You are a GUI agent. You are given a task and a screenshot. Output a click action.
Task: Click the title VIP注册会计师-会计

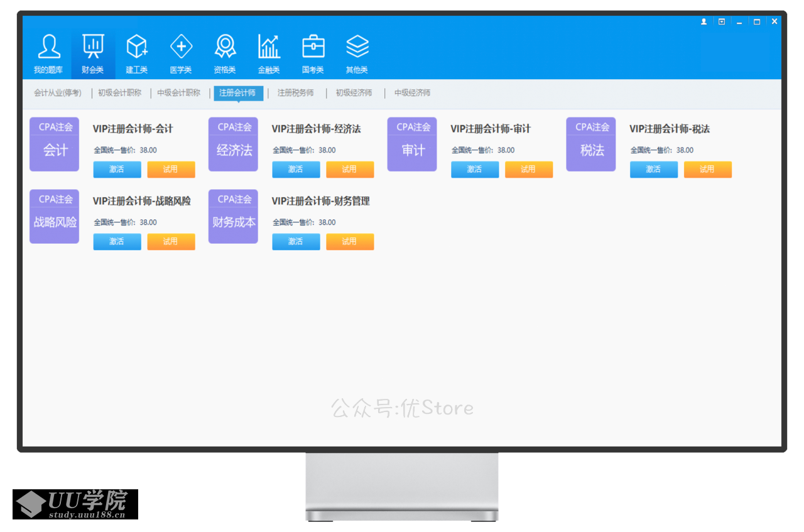pyautogui.click(x=133, y=129)
